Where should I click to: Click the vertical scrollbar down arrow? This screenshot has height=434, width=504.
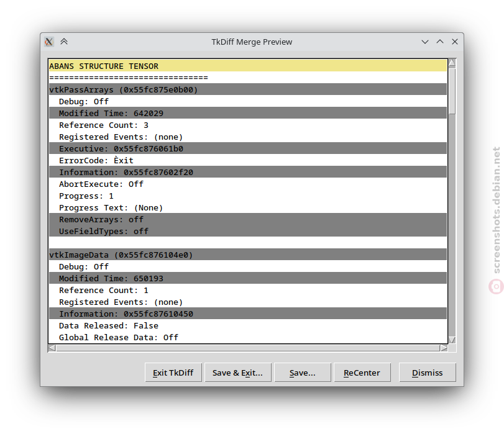point(452,340)
